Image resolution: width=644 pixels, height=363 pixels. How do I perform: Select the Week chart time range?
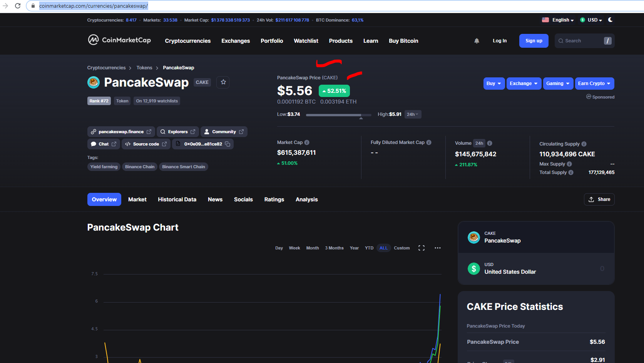pyautogui.click(x=294, y=248)
